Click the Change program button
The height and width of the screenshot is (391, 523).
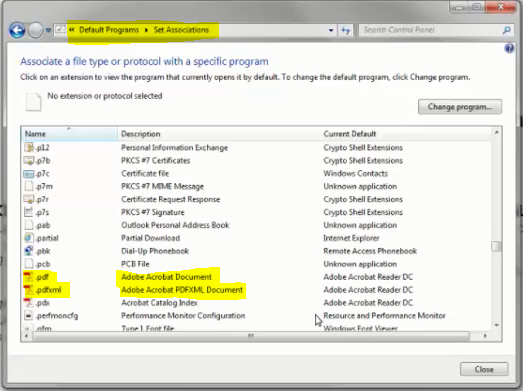[460, 107]
